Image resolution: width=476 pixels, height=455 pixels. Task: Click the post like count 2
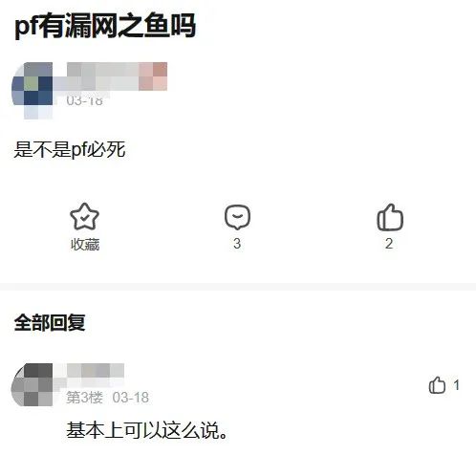(x=389, y=244)
